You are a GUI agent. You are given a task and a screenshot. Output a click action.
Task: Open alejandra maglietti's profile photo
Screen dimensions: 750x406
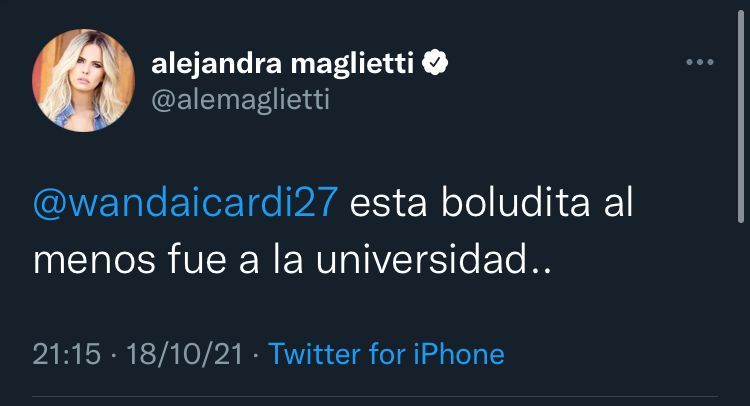tap(83, 80)
